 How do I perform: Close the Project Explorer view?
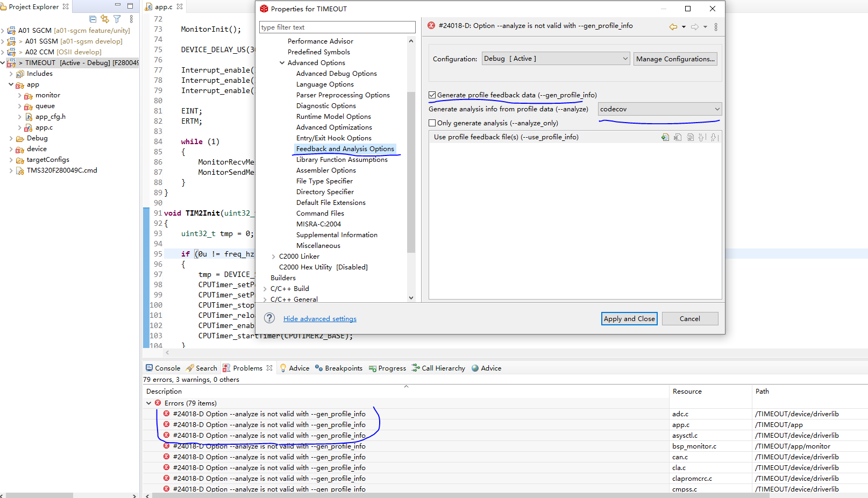pyautogui.click(x=66, y=6)
